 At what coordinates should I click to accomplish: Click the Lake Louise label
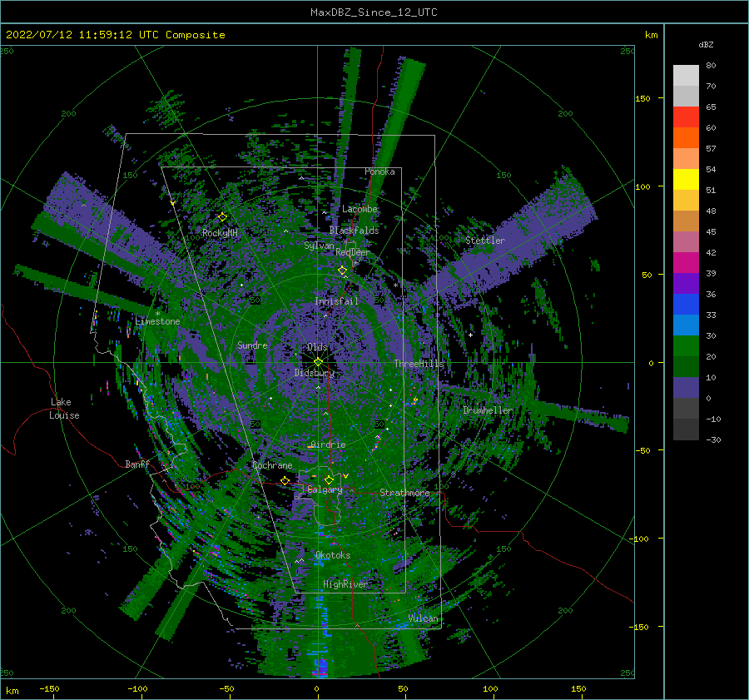(x=64, y=409)
